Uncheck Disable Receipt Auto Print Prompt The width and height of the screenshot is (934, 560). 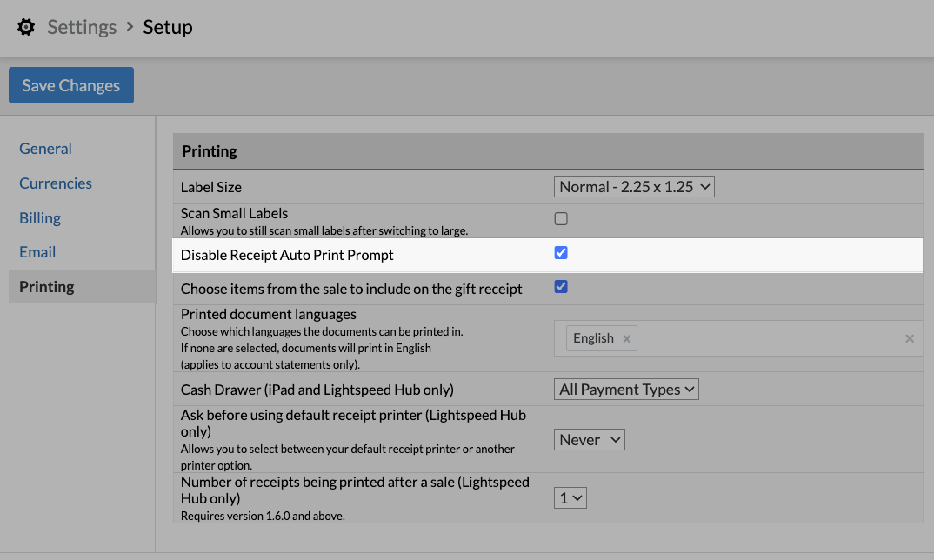click(561, 252)
